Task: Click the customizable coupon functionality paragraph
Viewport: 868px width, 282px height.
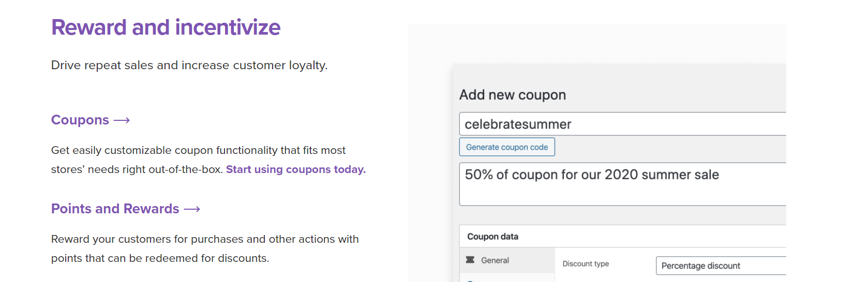Action: pyautogui.click(x=198, y=151)
